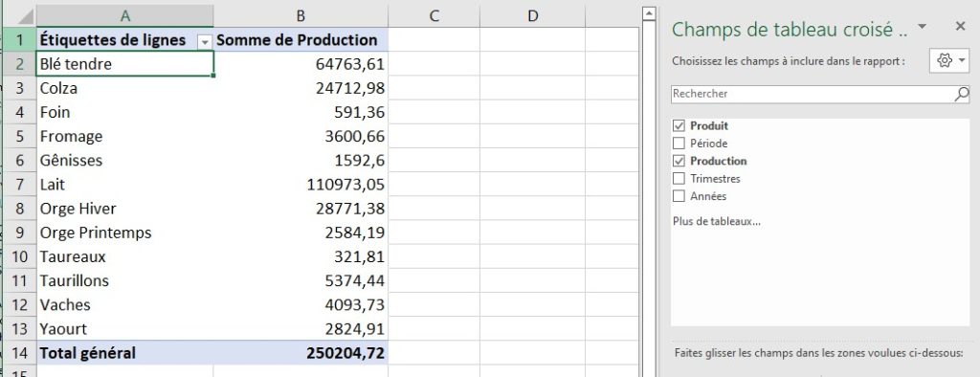Select the Taureaux cell
This screenshot has height=377, width=980.
click(x=125, y=256)
